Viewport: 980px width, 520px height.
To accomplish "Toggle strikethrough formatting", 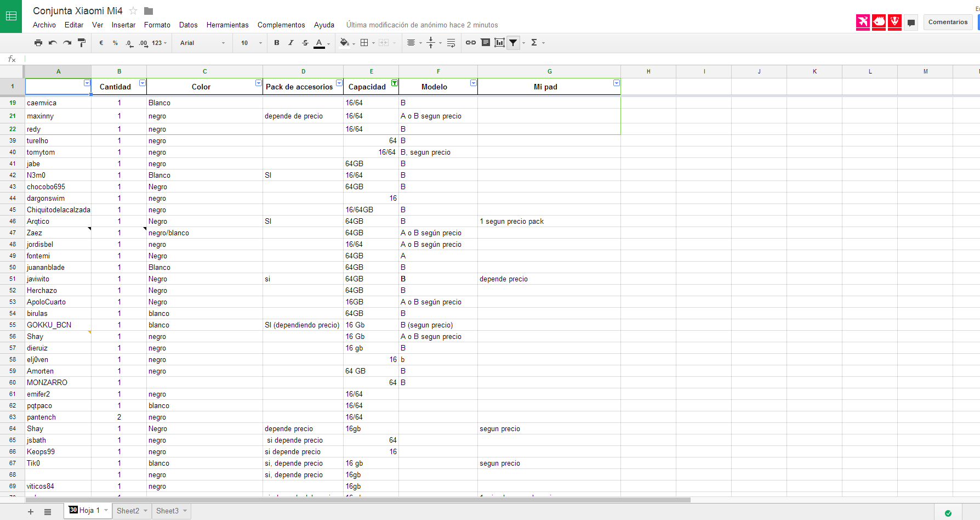I will [x=305, y=43].
